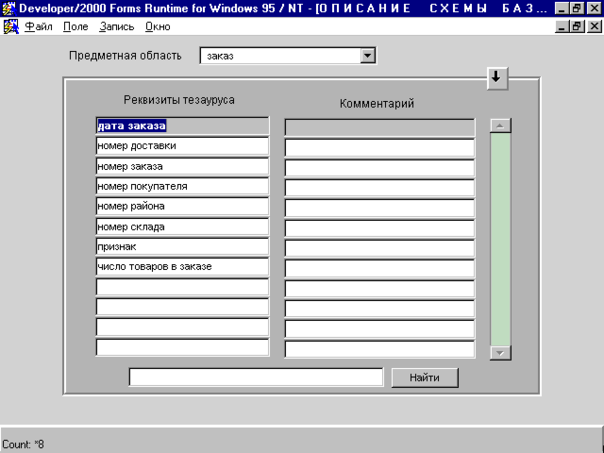This screenshot has width=604, height=453.
Task: Click the Найти button
Action: 424,378
